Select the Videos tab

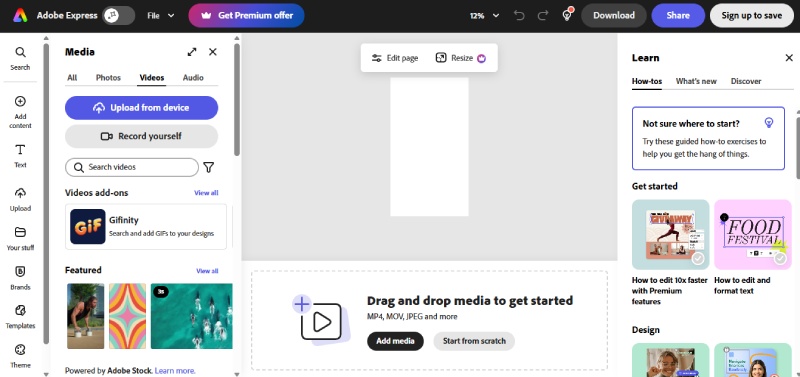click(152, 78)
